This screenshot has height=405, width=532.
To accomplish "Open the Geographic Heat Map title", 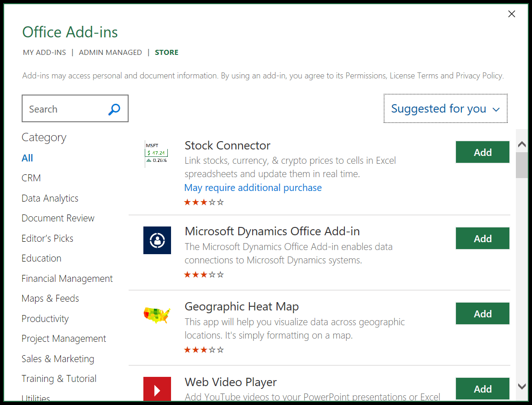I will (242, 307).
